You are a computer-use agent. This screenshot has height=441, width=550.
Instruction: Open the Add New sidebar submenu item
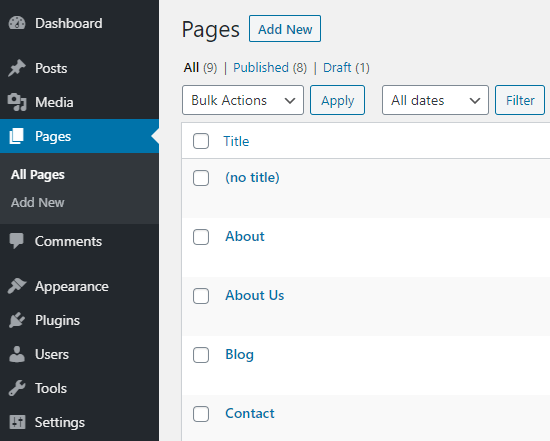(x=38, y=202)
